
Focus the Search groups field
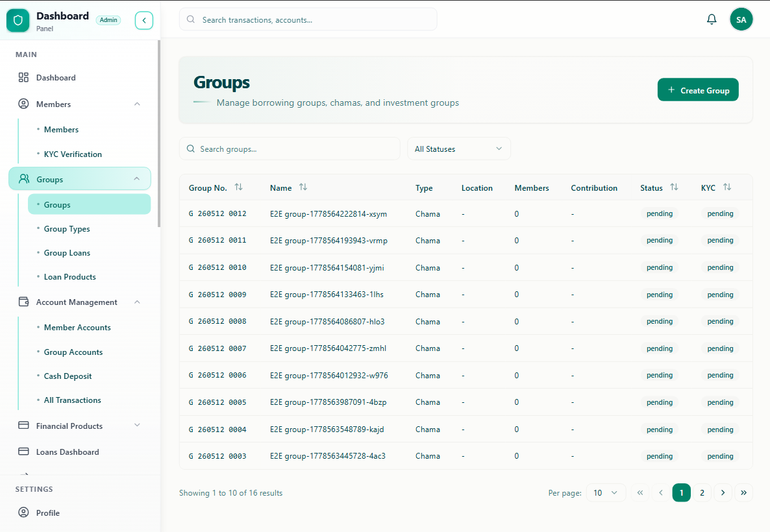[x=290, y=149]
